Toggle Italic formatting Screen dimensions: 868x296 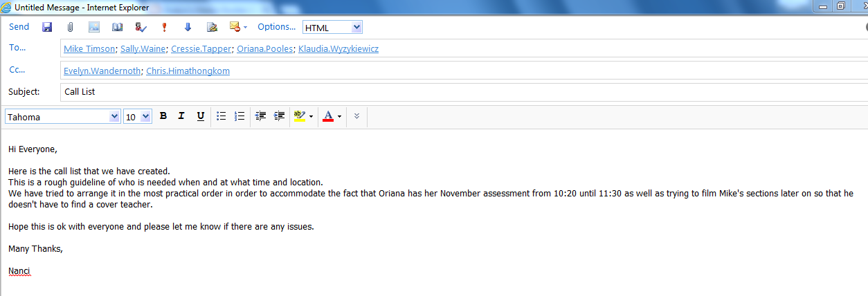pyautogui.click(x=181, y=116)
